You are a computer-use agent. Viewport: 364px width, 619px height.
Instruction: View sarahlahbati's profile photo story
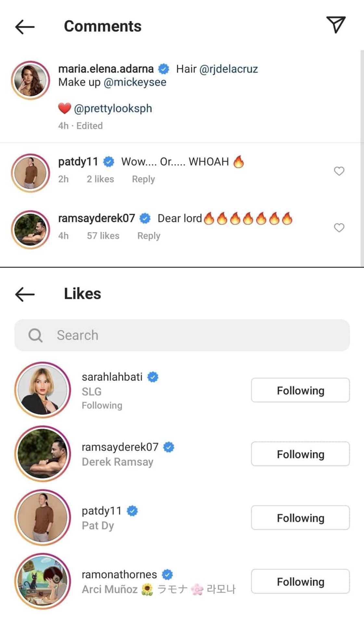point(43,390)
